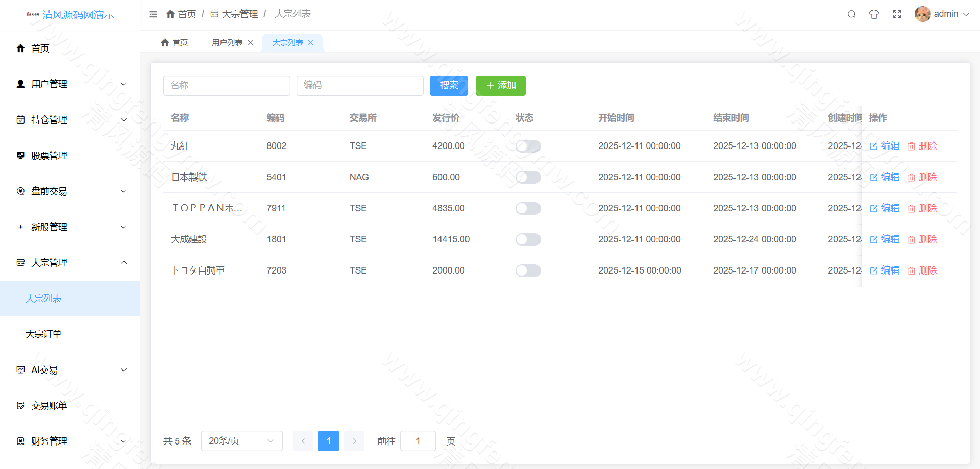Open the admin account dropdown arrow
The image size is (980, 469).
966,14
